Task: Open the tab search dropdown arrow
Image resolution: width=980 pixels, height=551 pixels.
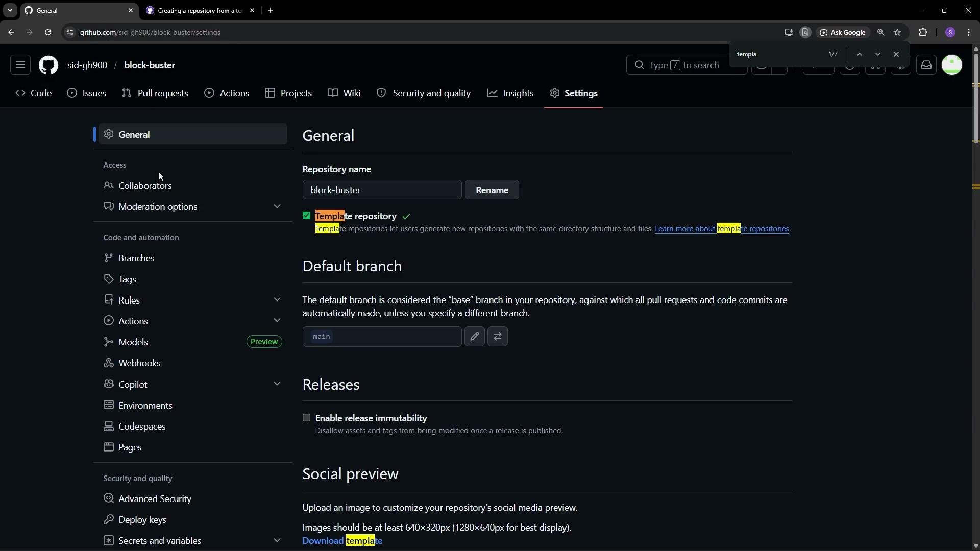Action: [10, 10]
